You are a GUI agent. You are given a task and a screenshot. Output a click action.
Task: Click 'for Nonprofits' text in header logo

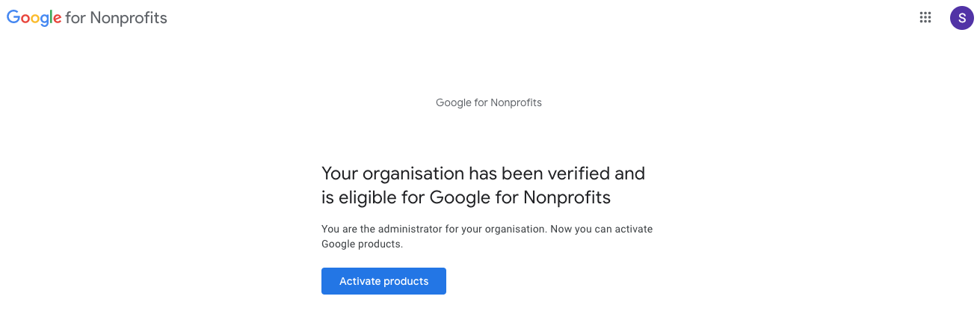tap(116, 18)
